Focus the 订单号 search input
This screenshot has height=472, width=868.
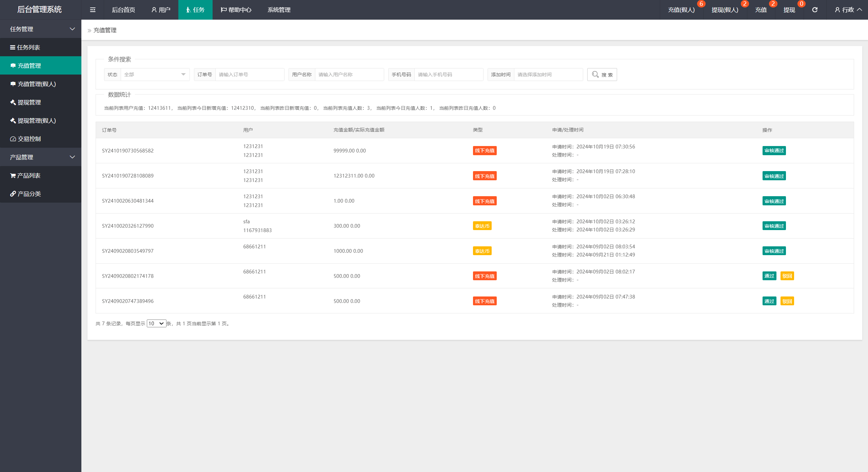tap(250, 75)
